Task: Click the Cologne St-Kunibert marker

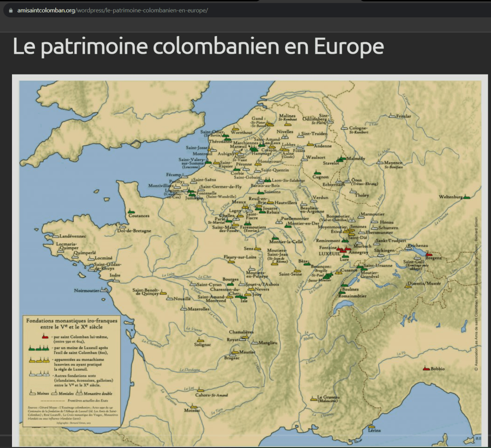Action: pyautogui.click(x=344, y=128)
